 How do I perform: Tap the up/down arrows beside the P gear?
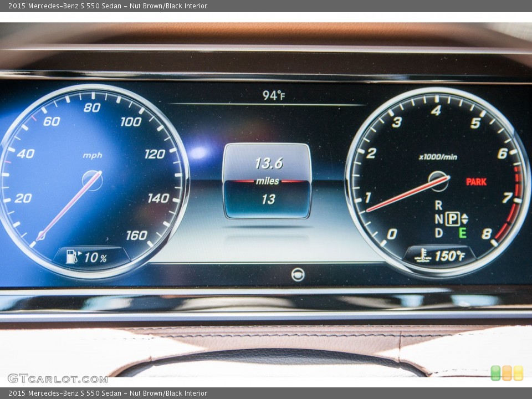pos(464,219)
